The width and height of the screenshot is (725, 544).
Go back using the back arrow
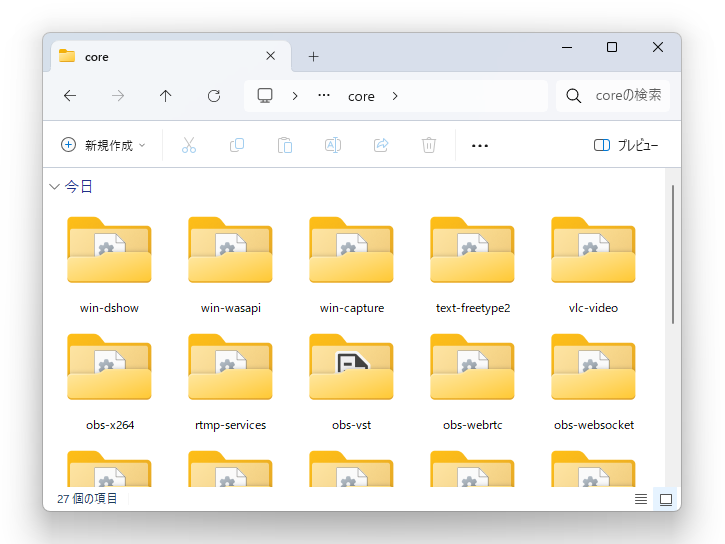(x=70, y=96)
